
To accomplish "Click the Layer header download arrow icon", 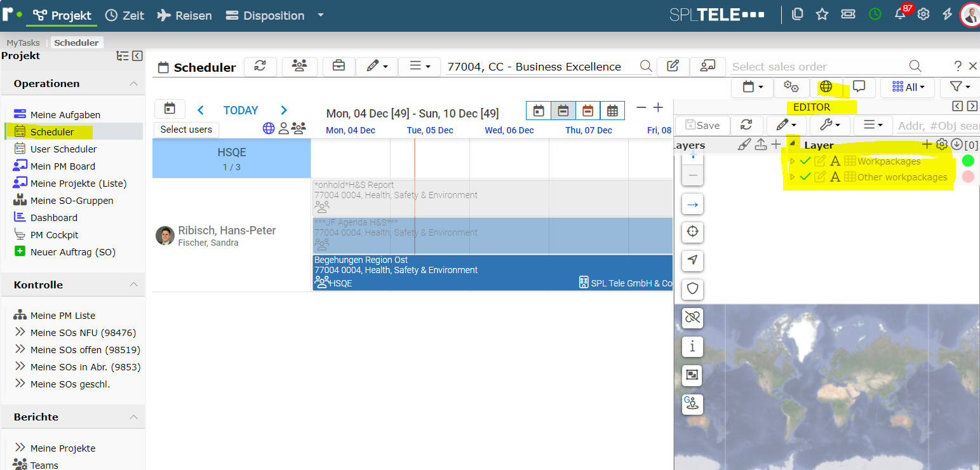I will click(x=957, y=145).
